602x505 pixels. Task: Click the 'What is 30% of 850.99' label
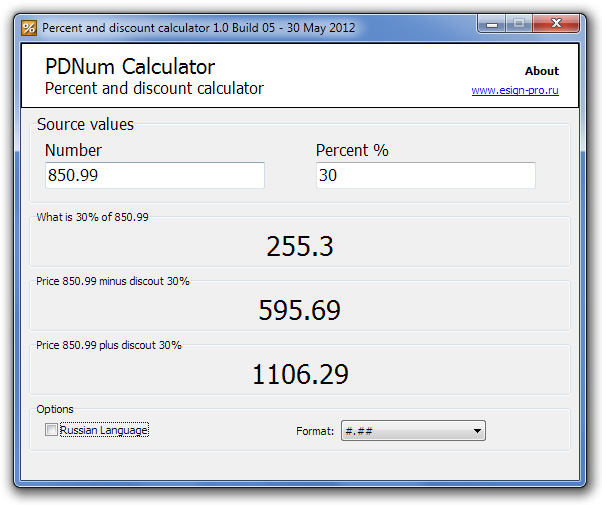[93, 217]
